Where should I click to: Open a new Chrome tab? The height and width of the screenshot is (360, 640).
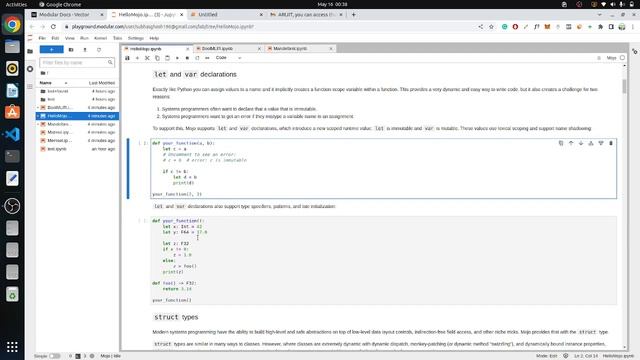click(x=353, y=15)
